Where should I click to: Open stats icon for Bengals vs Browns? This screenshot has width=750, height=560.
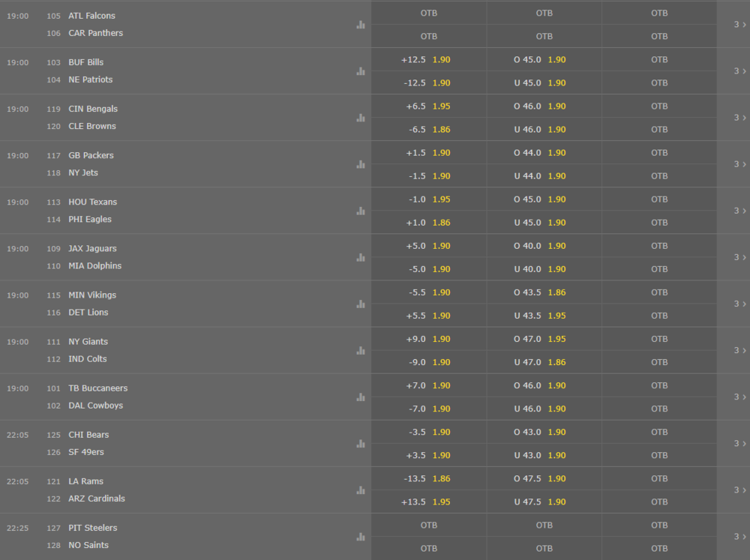click(361, 118)
